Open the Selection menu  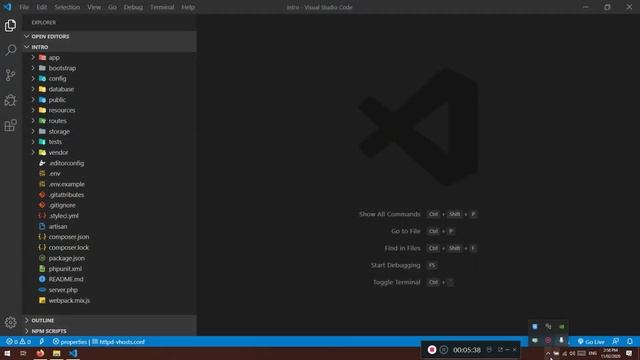(x=67, y=7)
